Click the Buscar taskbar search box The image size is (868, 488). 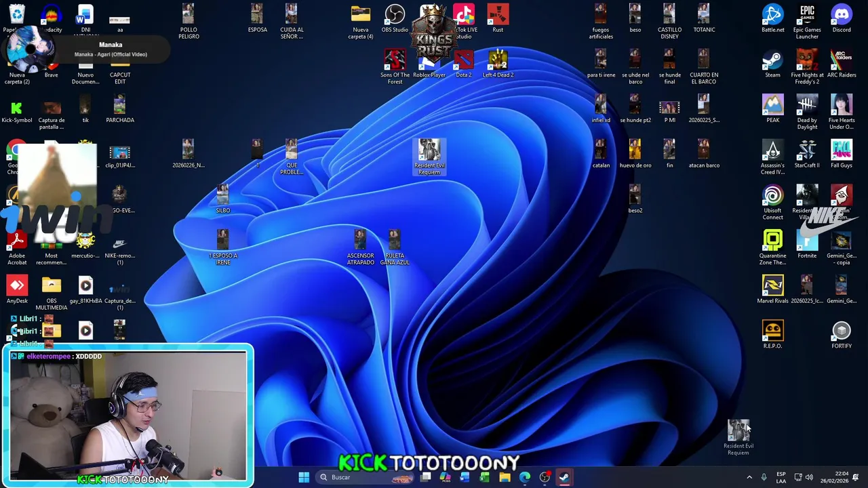pos(364,477)
